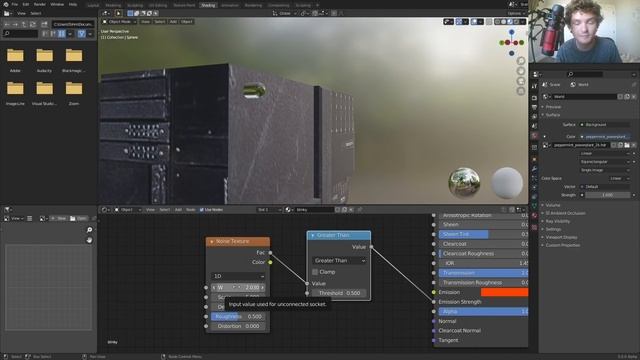
Task: Select rendered viewport shading mode
Action: (516, 22)
